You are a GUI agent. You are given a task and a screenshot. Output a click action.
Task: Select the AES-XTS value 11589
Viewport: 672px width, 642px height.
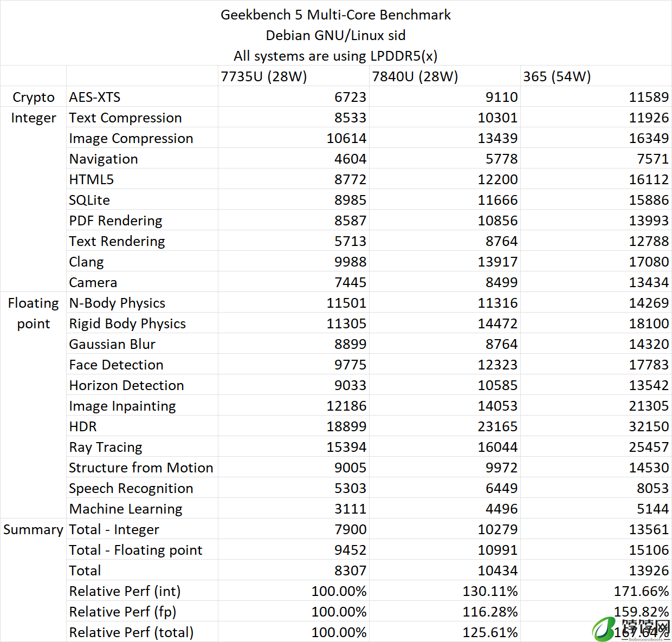(649, 97)
